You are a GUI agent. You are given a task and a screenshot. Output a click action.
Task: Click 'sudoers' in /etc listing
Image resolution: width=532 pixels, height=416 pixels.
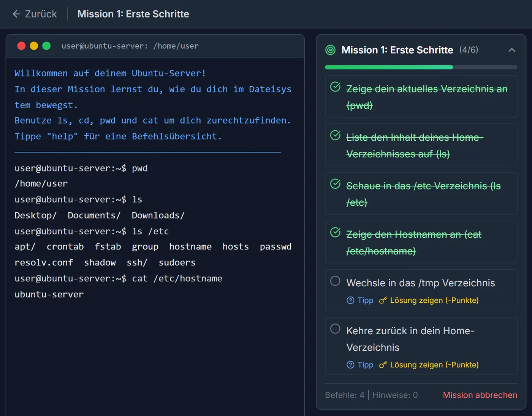[177, 263]
